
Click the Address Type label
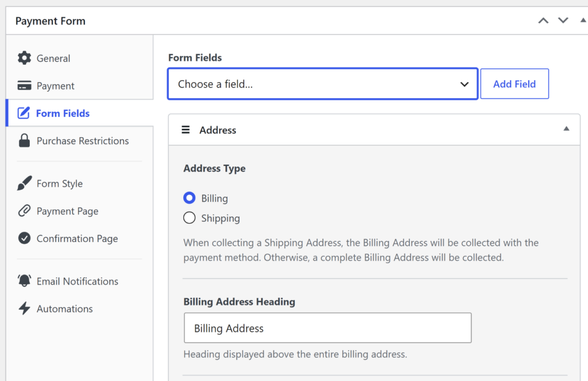coord(214,169)
